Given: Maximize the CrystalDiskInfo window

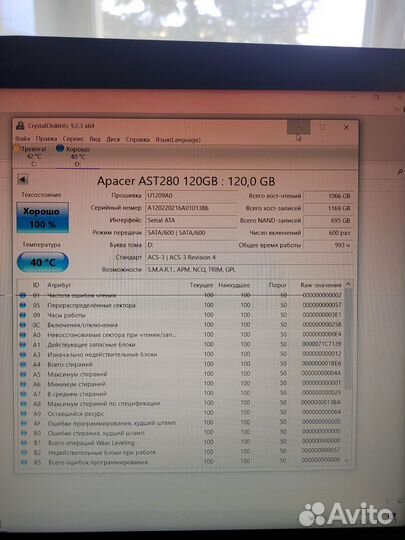Looking at the screenshot, I should click(322, 127).
